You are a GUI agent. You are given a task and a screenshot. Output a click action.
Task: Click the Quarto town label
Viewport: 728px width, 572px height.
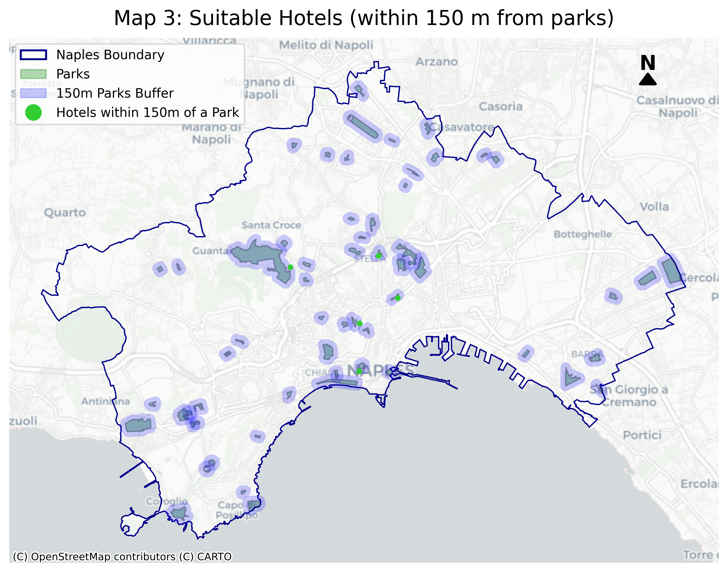65,213
